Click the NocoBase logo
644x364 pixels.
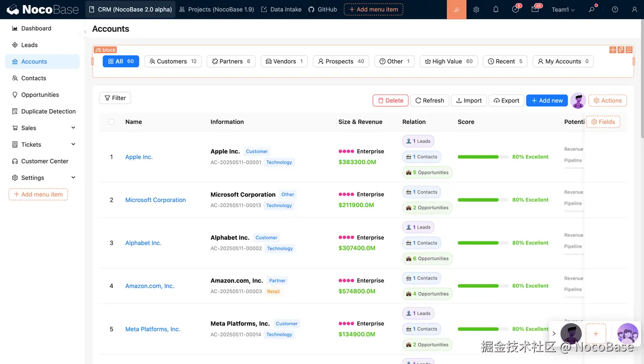coord(43,10)
